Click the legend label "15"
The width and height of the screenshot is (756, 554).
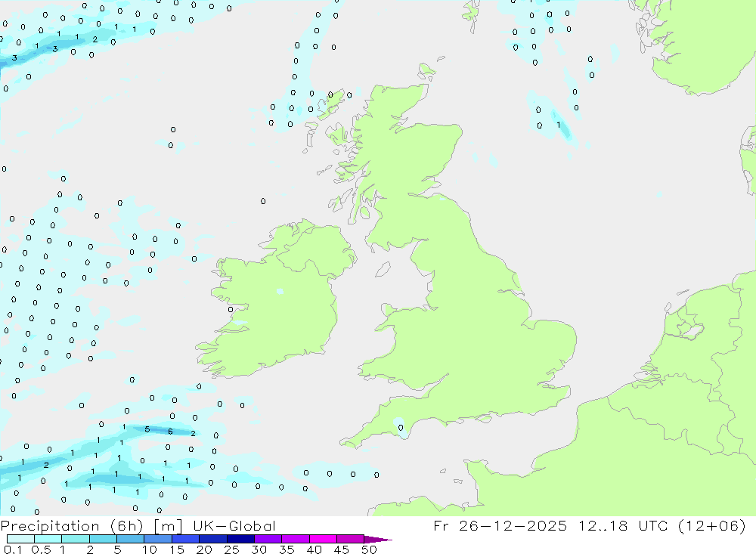click(177, 549)
